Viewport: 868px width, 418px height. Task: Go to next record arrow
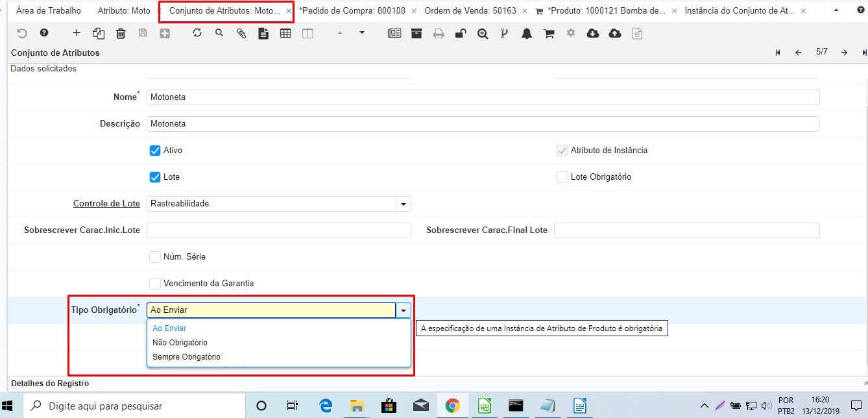(x=844, y=53)
